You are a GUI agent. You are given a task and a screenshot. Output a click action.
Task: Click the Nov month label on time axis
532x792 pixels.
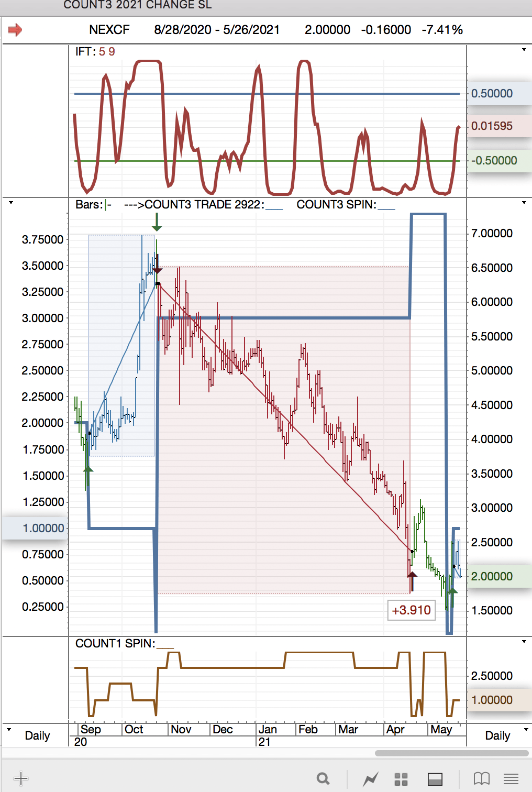click(x=181, y=729)
